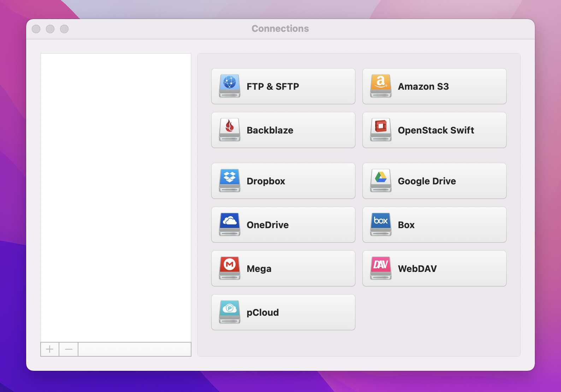The width and height of the screenshot is (561, 392).
Task: Pick the Dropbox label
Action: click(x=266, y=181)
